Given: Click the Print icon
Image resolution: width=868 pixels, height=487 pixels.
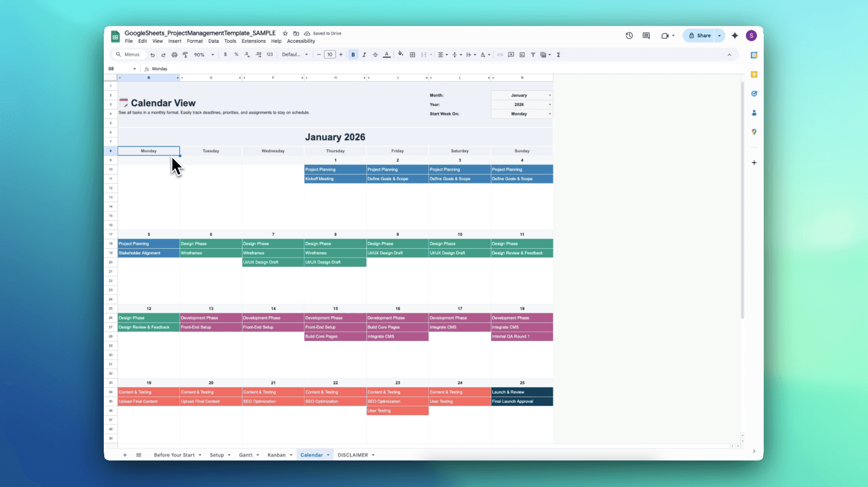Looking at the screenshot, I should click(x=175, y=55).
